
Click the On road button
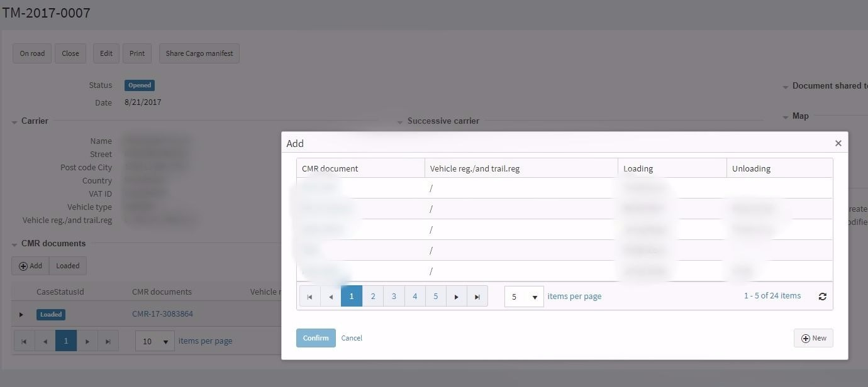[x=32, y=53]
